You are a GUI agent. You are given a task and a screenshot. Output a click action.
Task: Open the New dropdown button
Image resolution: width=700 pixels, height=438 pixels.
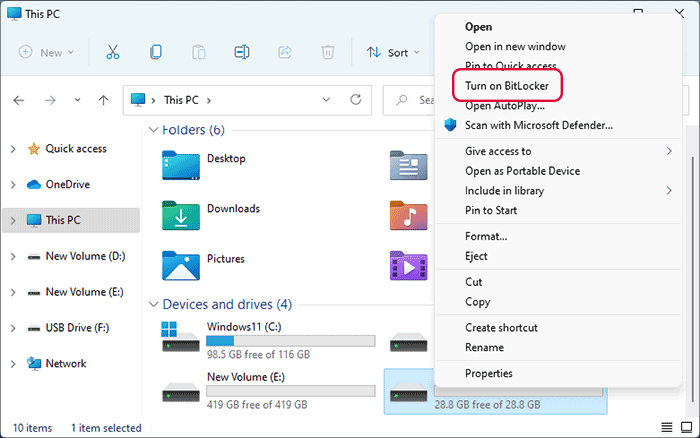pos(46,52)
